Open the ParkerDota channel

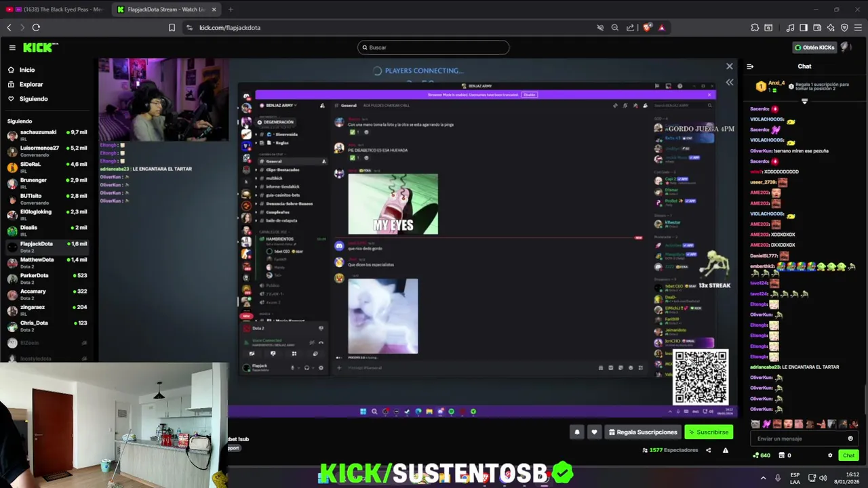click(x=47, y=279)
